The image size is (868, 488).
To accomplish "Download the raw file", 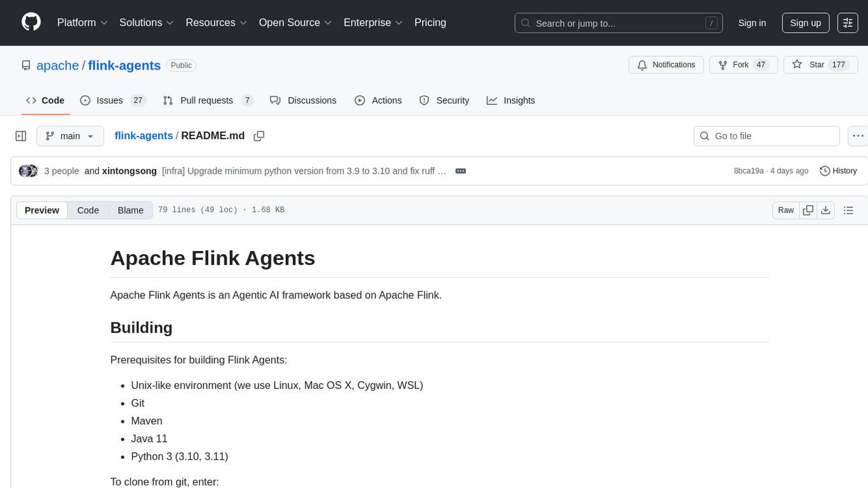I will (826, 210).
